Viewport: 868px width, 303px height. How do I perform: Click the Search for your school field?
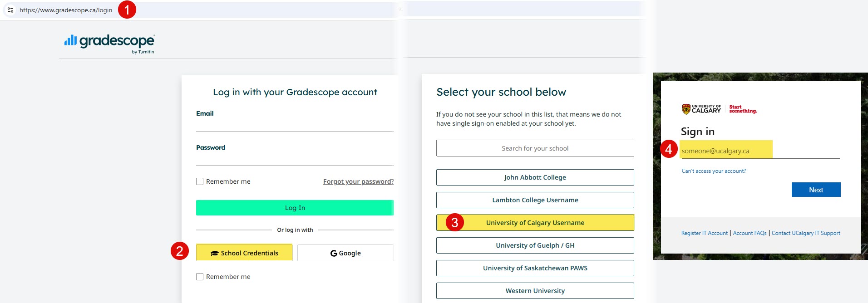(x=535, y=148)
